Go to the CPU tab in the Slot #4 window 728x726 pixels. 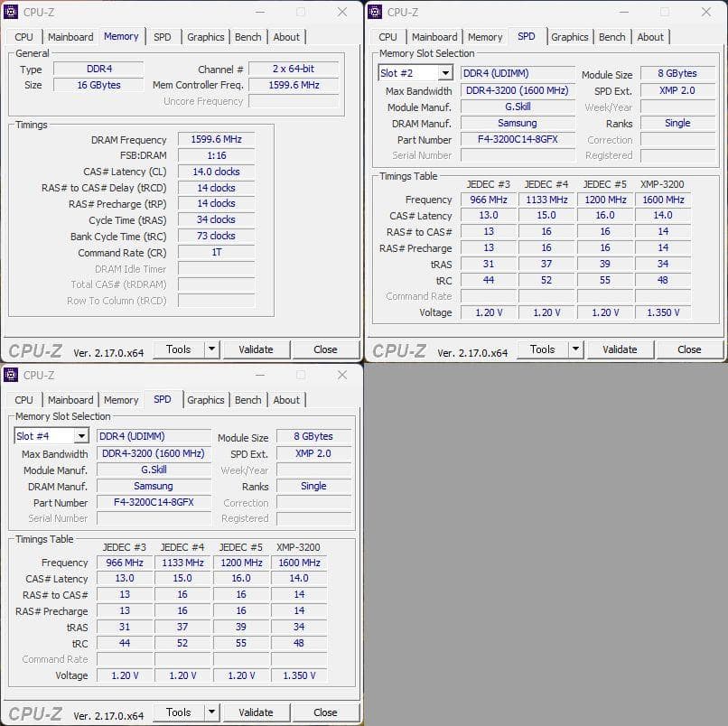coord(24,400)
